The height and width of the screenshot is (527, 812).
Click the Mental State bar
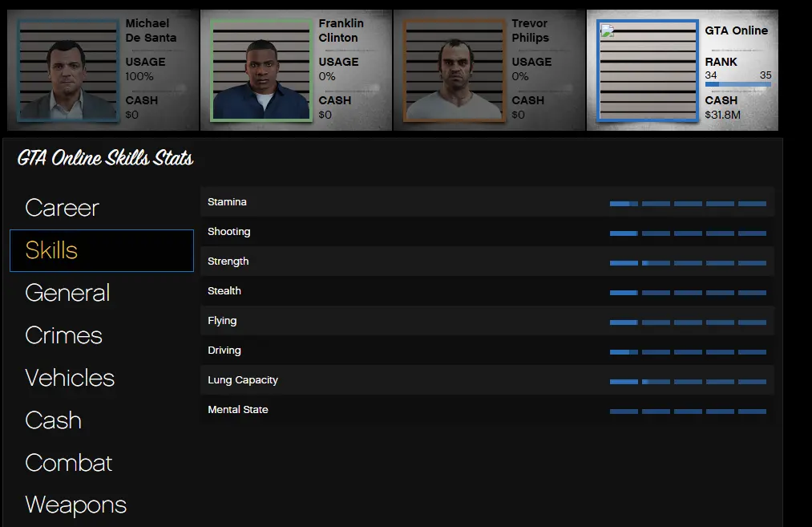pos(688,411)
